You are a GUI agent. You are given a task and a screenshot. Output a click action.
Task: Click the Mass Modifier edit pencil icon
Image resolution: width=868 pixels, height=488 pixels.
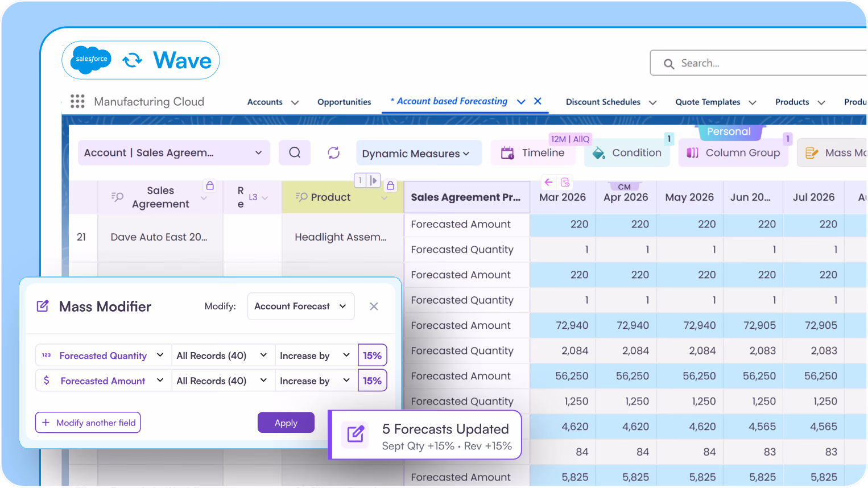click(43, 306)
